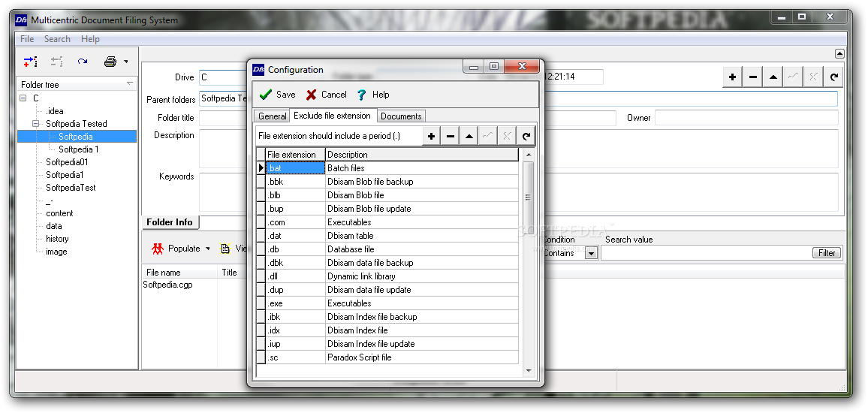Click the File extension column header

[296, 155]
